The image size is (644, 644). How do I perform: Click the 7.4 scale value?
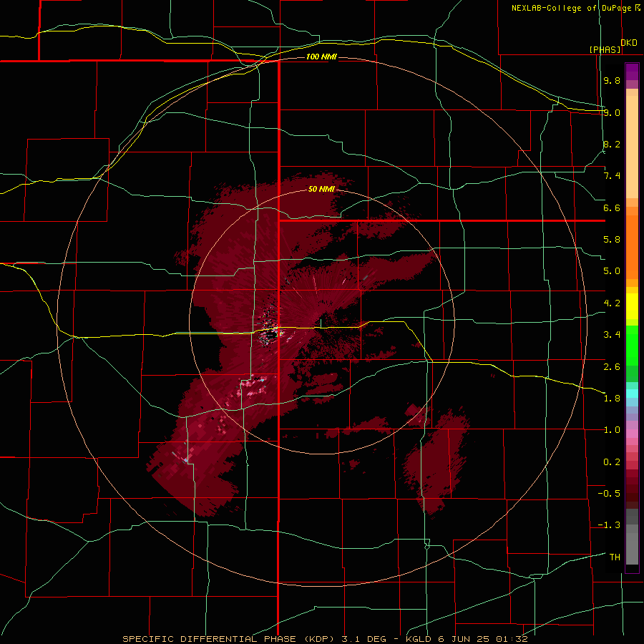612,176
